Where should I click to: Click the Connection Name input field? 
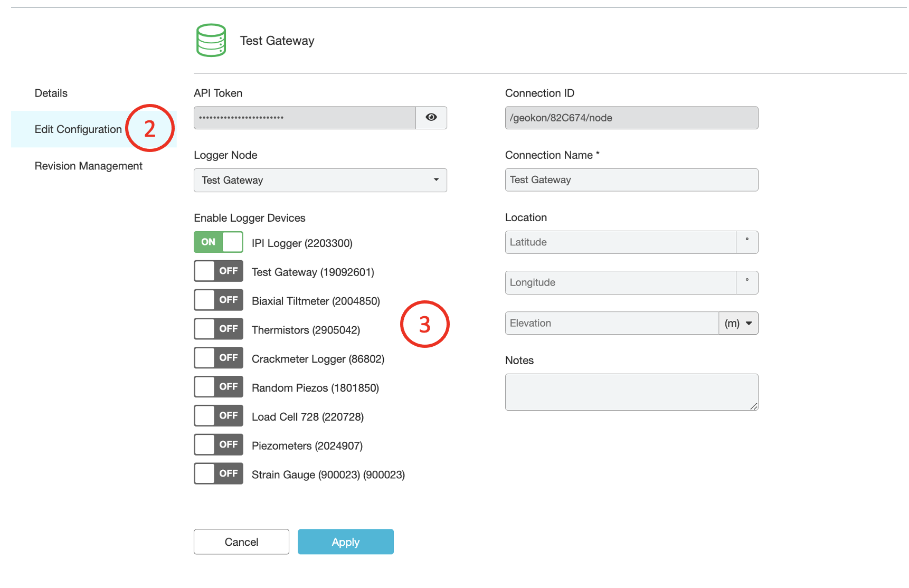(x=631, y=180)
